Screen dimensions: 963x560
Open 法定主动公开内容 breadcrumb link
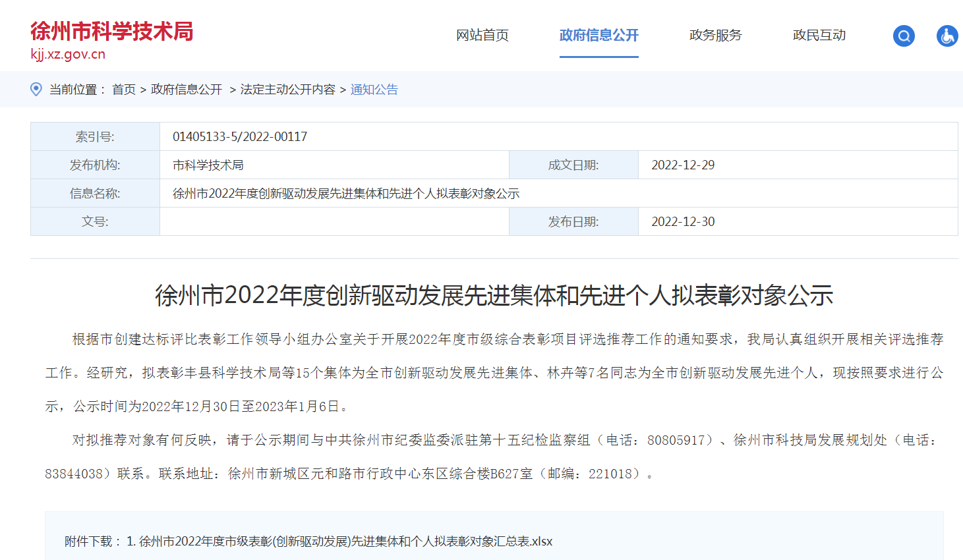[x=287, y=90]
